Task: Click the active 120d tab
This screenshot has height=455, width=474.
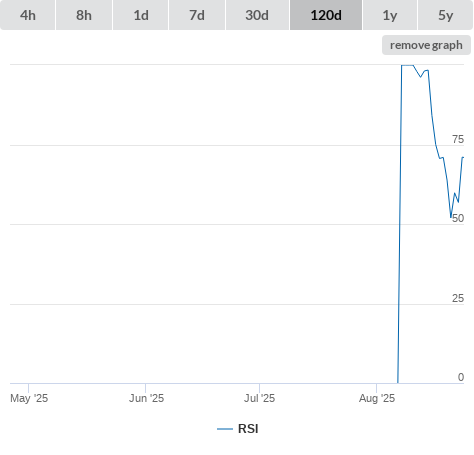Action: 326,15
